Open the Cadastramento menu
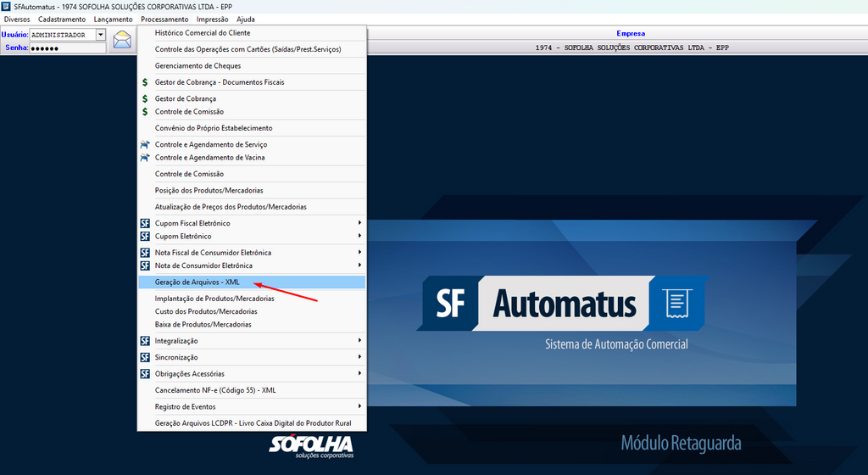Screen dimensions: 868x475 click(62, 20)
